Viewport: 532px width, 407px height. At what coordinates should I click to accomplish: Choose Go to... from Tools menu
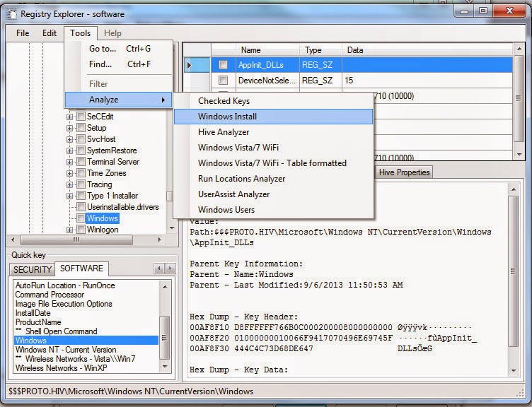tap(119, 49)
